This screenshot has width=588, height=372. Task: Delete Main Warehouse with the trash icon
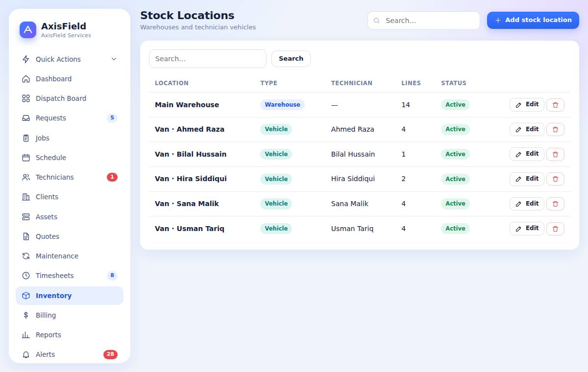555,105
